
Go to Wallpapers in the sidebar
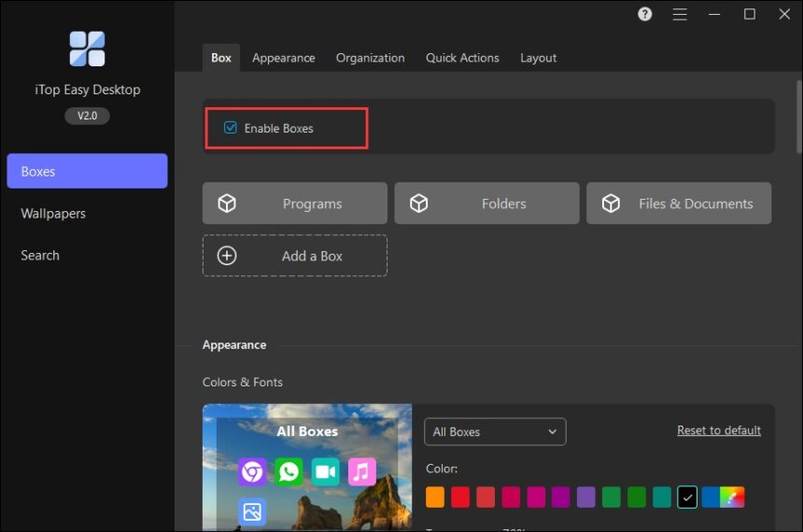pyautogui.click(x=53, y=214)
